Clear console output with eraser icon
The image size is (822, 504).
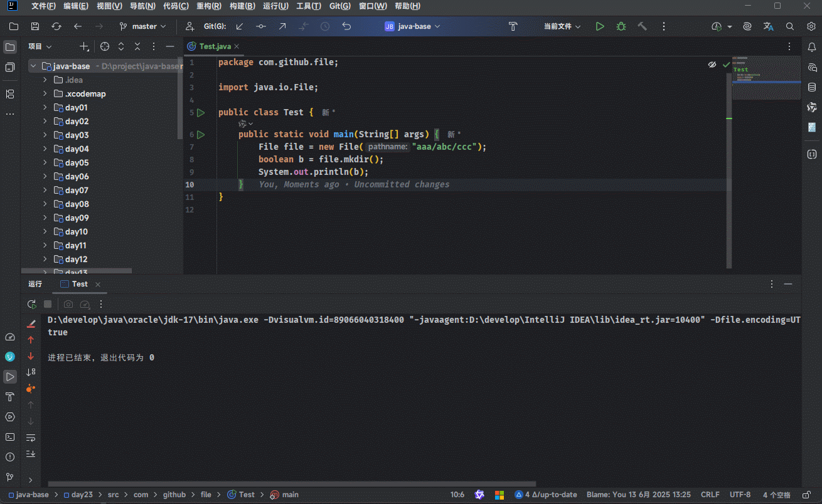[x=31, y=324]
